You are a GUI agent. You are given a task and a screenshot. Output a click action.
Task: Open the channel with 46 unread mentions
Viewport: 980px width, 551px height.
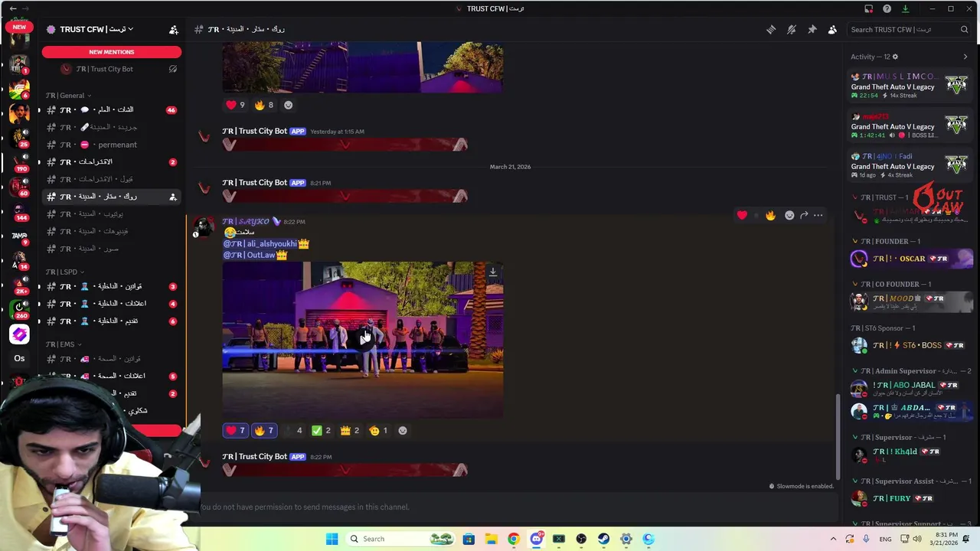(x=112, y=109)
